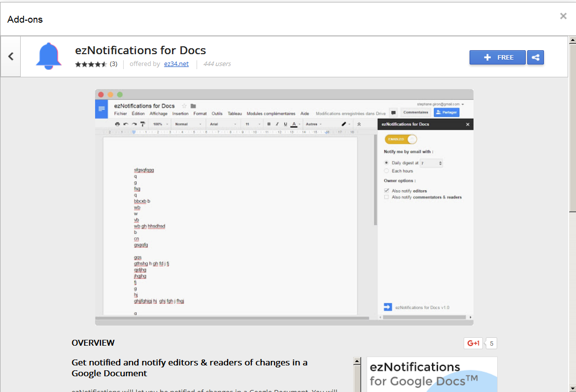This screenshot has width=576, height=392.
Task: Select the Each hours radio option
Action: (x=386, y=171)
